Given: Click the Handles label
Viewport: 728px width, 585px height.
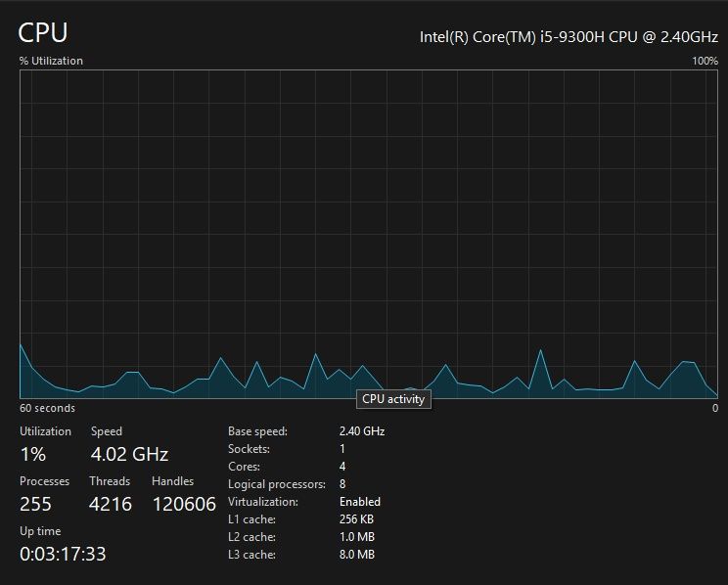Looking at the screenshot, I should 173,481.
